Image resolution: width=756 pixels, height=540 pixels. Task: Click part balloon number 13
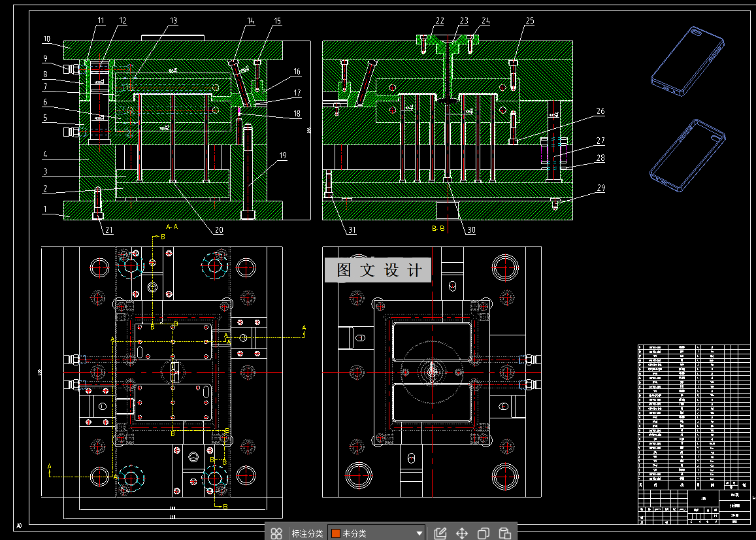tap(174, 20)
